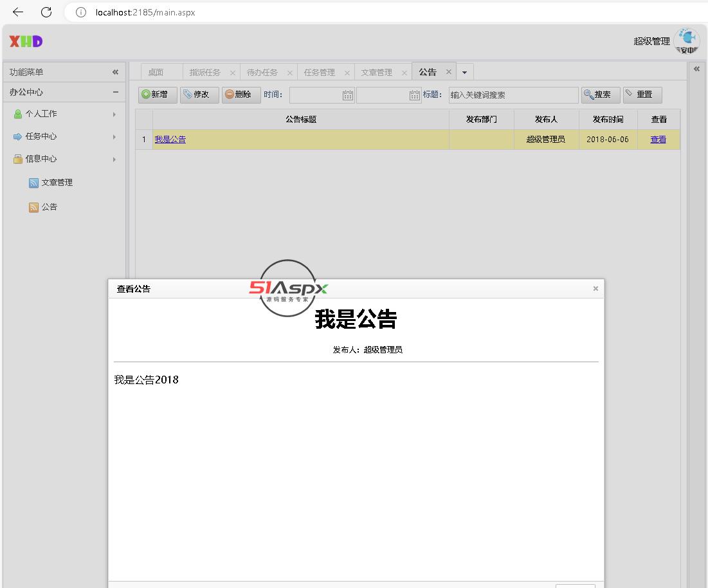Open the tab list dropdown arrow
The image size is (708, 588).
464,73
